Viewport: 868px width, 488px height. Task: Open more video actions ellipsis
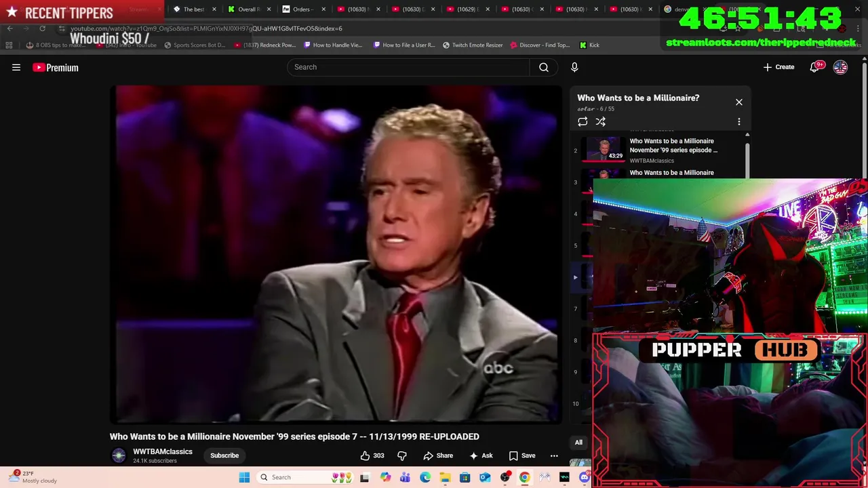click(x=554, y=455)
